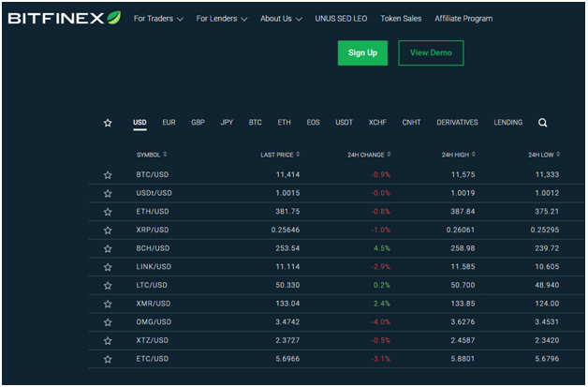Image resolution: width=588 pixels, height=387 pixels.
Task: Open the market search magnifier icon
Action: [x=542, y=123]
